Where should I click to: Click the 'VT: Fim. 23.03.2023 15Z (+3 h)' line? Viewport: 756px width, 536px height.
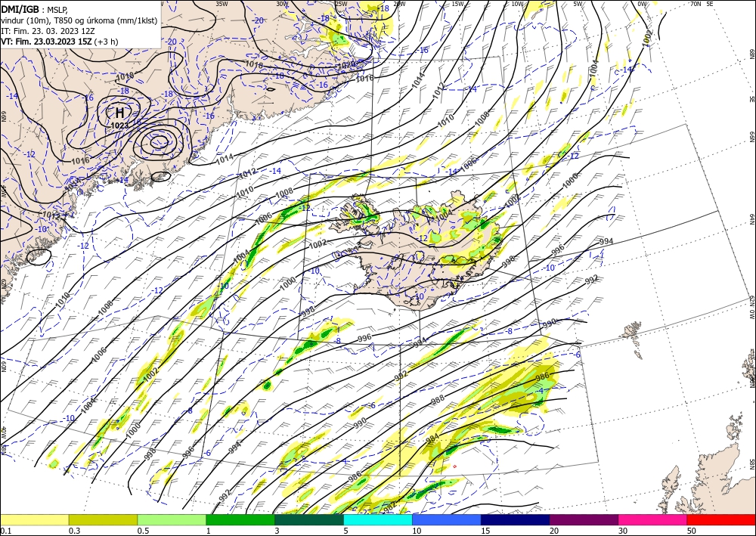pos(59,42)
